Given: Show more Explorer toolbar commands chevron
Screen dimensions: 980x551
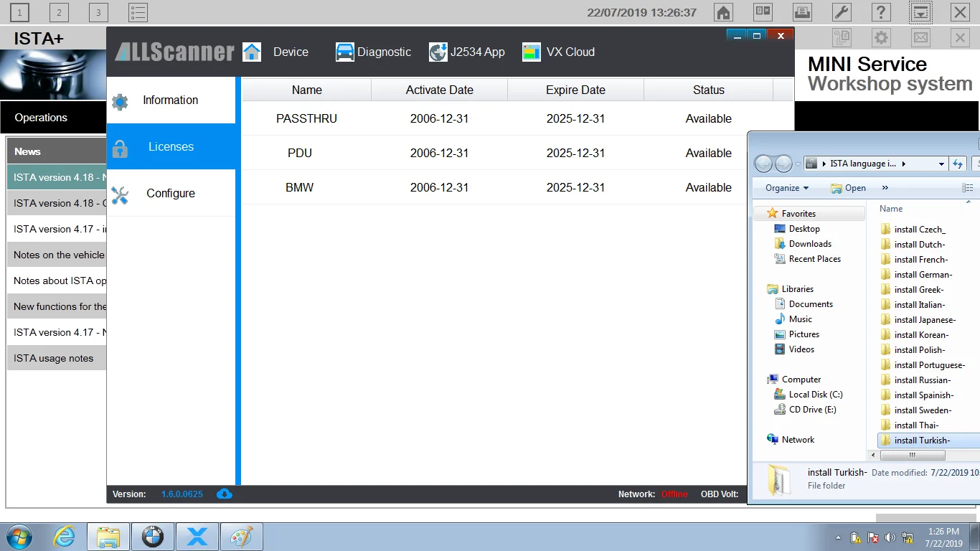Looking at the screenshot, I should (885, 188).
